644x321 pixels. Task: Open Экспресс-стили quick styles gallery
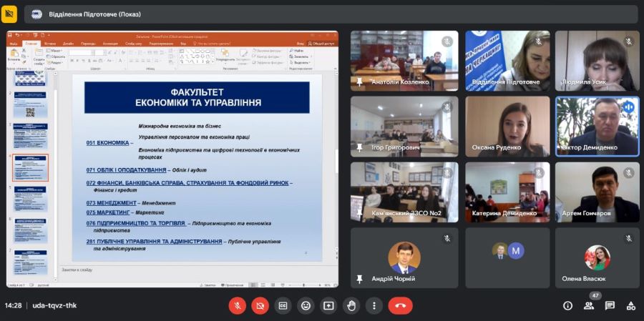(243, 56)
